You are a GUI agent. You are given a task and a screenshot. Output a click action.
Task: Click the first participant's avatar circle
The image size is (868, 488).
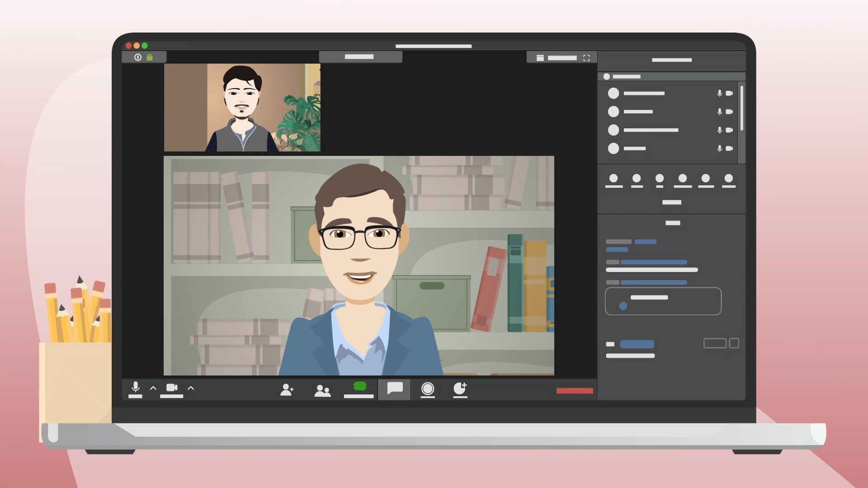(613, 93)
